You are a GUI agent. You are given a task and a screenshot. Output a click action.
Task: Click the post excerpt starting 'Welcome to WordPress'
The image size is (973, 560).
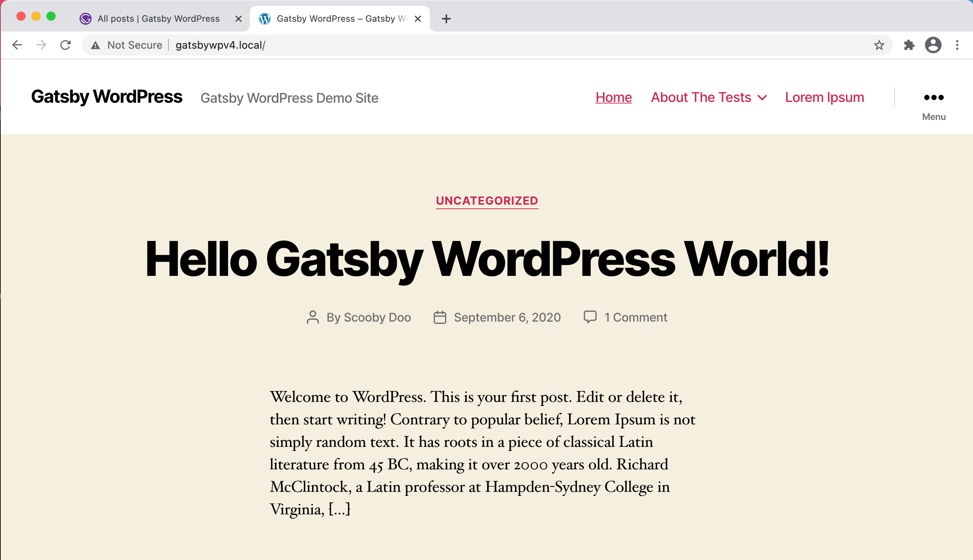[482, 453]
